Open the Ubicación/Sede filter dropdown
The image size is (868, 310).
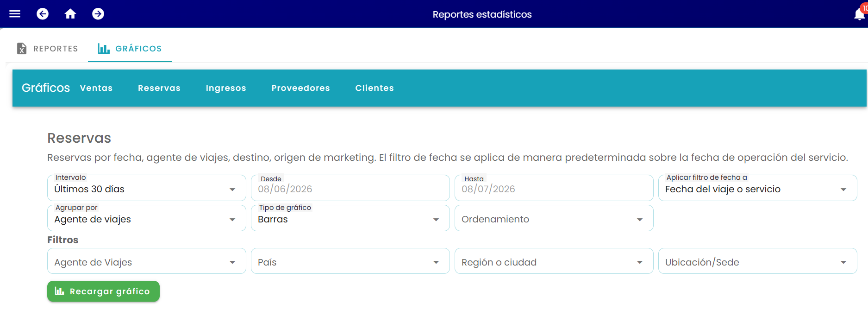click(758, 261)
